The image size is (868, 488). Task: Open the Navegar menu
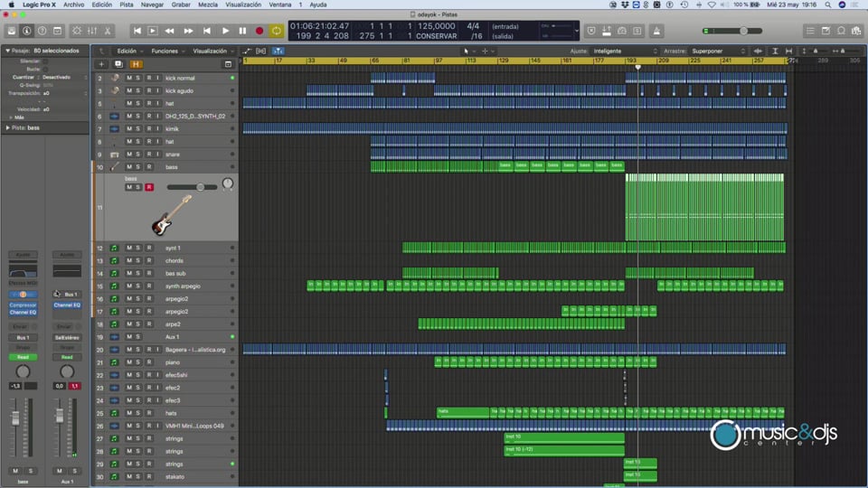(152, 5)
